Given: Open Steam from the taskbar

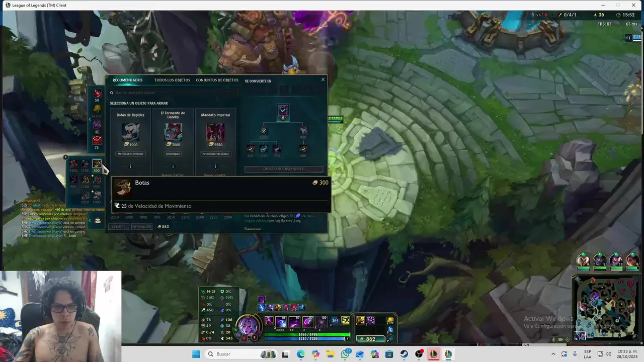Looking at the screenshot, I should pyautogui.click(x=404, y=354).
